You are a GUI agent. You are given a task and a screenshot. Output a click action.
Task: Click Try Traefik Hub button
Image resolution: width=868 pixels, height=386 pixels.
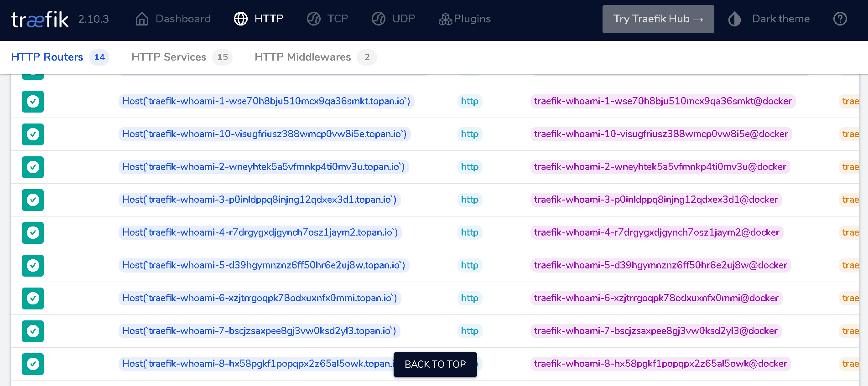click(x=658, y=19)
